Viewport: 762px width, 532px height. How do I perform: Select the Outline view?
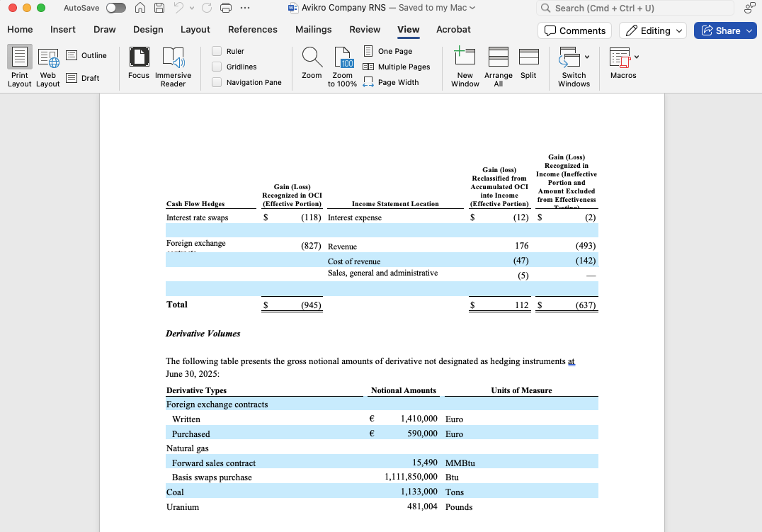click(86, 55)
